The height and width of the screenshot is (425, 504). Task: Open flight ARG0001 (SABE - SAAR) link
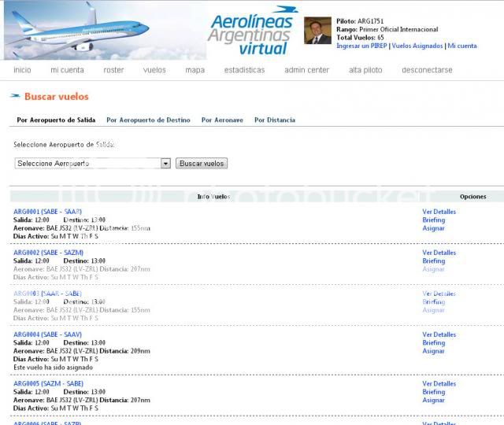point(47,212)
